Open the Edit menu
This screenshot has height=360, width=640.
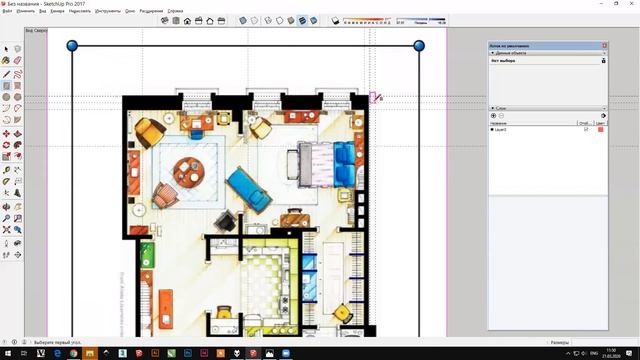[x=25, y=11]
